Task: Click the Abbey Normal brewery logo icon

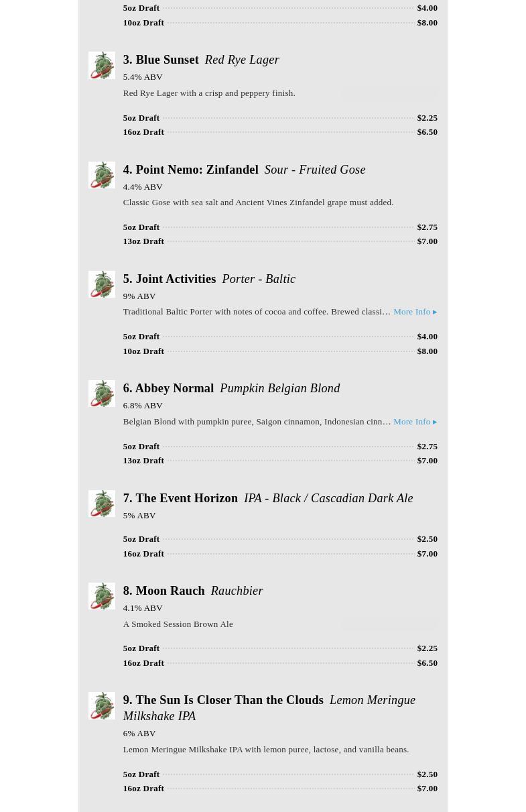Action: [101, 394]
